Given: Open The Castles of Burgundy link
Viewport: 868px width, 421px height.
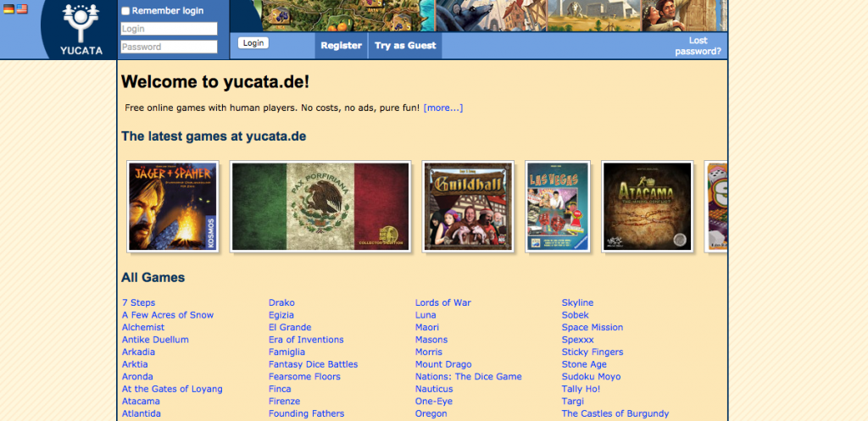Looking at the screenshot, I should point(615,414).
